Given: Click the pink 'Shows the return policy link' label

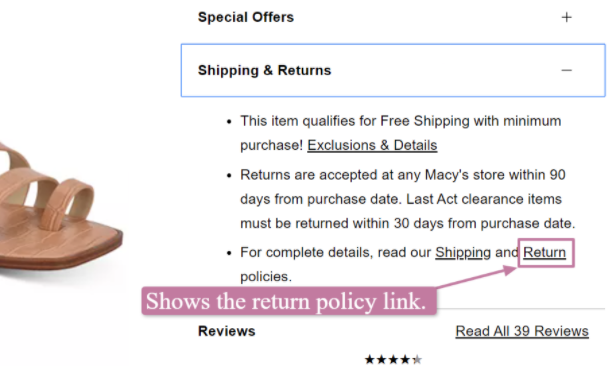Looking at the screenshot, I should [289, 301].
